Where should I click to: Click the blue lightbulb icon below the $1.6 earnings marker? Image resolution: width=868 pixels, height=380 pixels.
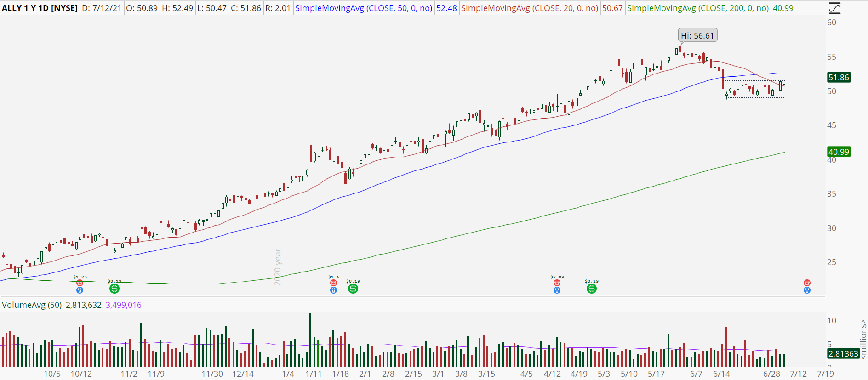[x=334, y=290]
